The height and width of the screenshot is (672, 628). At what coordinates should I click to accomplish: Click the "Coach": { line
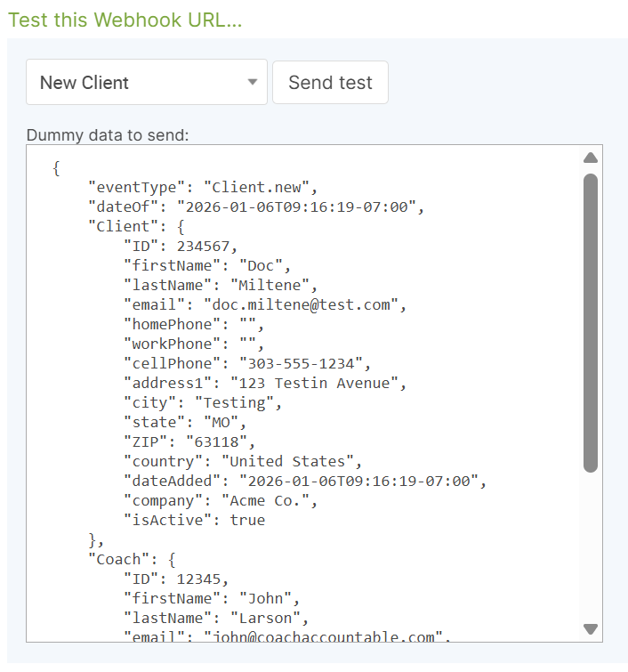tap(132, 559)
